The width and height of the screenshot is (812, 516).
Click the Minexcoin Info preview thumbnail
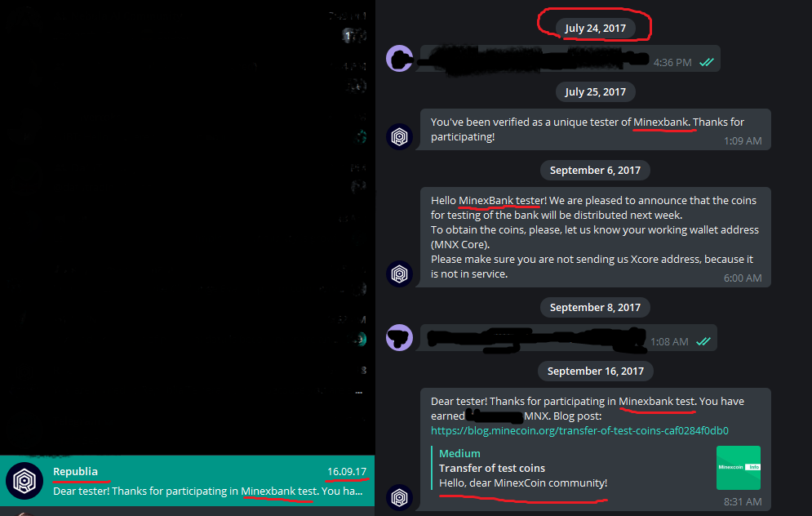coord(738,467)
